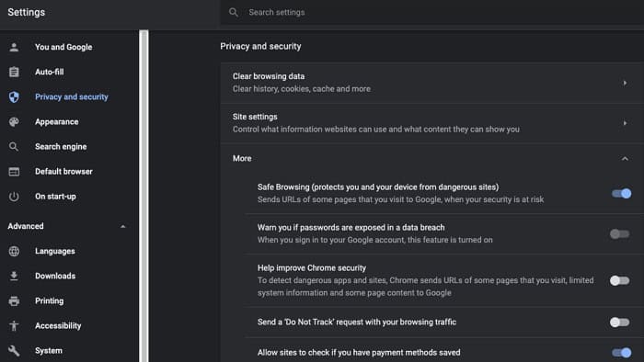The height and width of the screenshot is (362, 644).
Task: Click the Search settings input field
Action: 432,12
